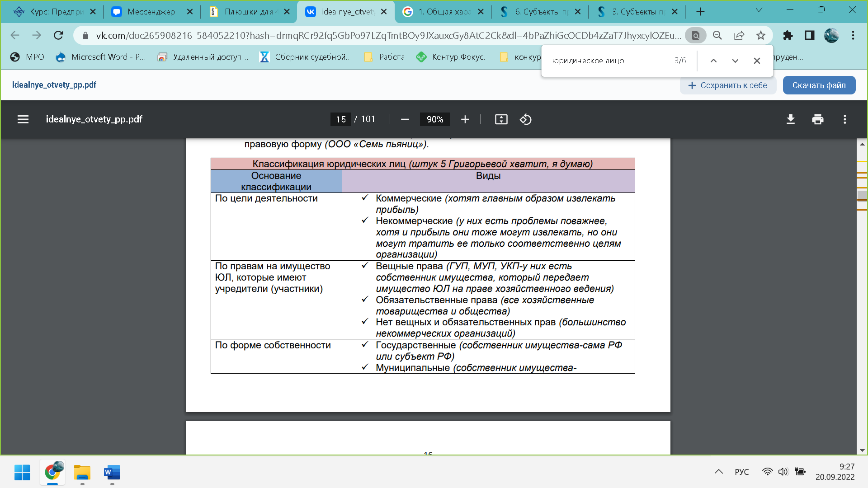The height and width of the screenshot is (488, 868).
Task: Close the find bar
Action: (x=757, y=61)
